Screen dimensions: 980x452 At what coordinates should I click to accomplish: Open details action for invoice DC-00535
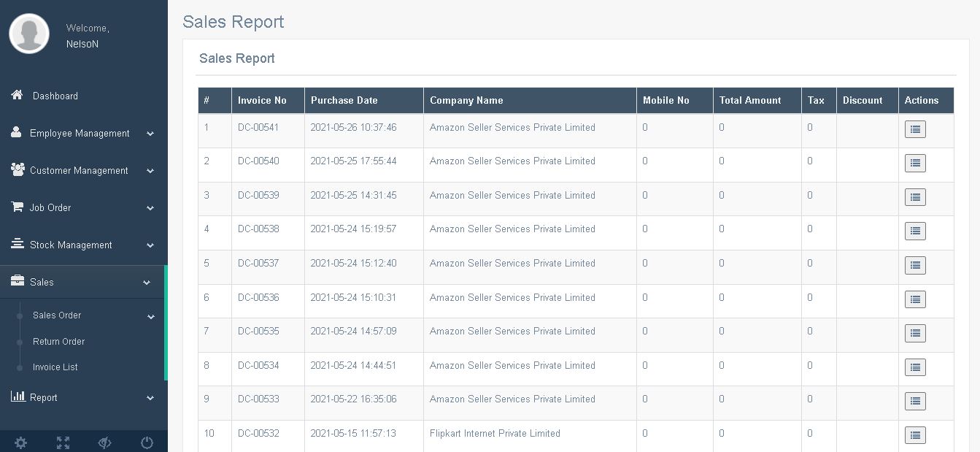(x=915, y=333)
